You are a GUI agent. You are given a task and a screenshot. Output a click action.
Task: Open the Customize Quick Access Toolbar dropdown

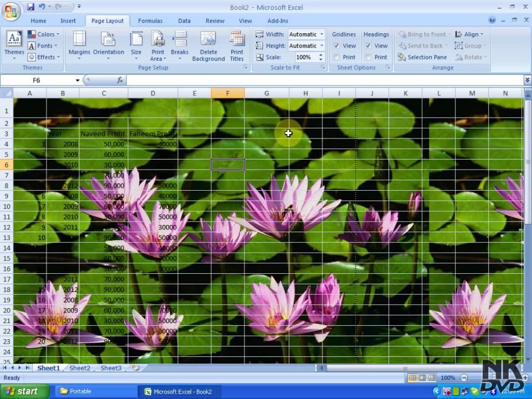pos(79,7)
